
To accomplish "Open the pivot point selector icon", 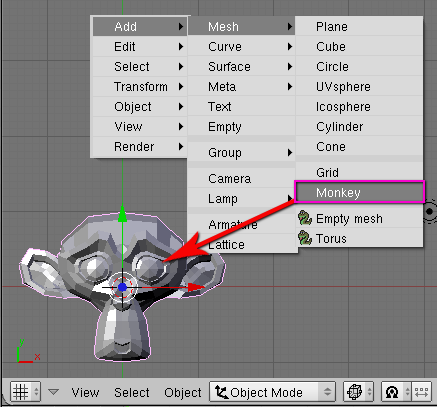I will pyautogui.click(x=392, y=392).
